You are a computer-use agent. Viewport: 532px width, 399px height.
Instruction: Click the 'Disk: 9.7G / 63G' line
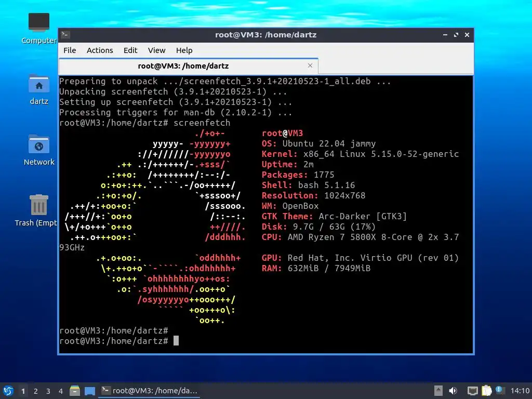tap(318, 227)
